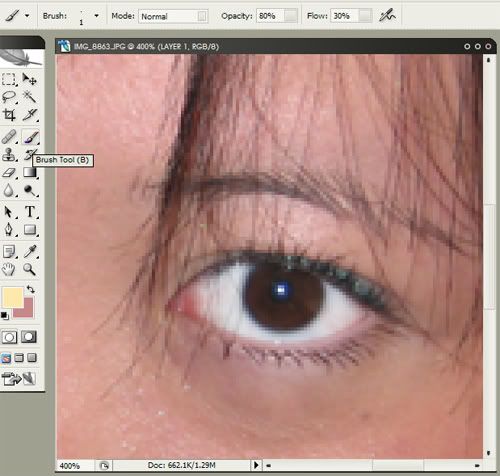The height and width of the screenshot is (476, 500).
Task: Select the History Brush tool
Action: click(x=30, y=155)
